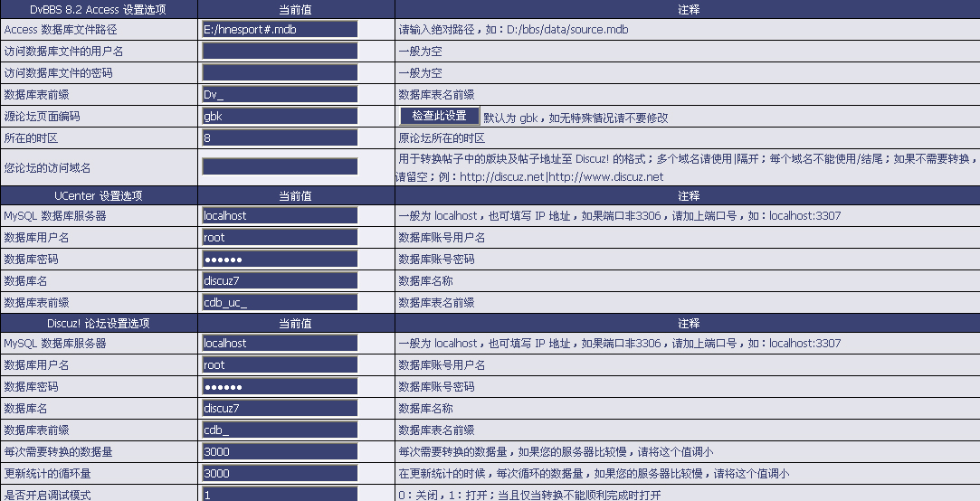
Task: Focus the 您论坛的访问域名 input field
Action: (x=280, y=166)
